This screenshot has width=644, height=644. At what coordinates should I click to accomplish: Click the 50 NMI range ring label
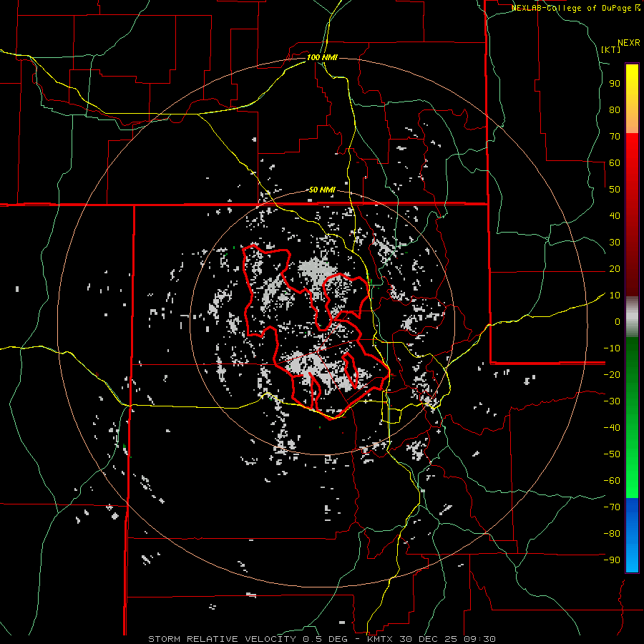(x=321, y=190)
